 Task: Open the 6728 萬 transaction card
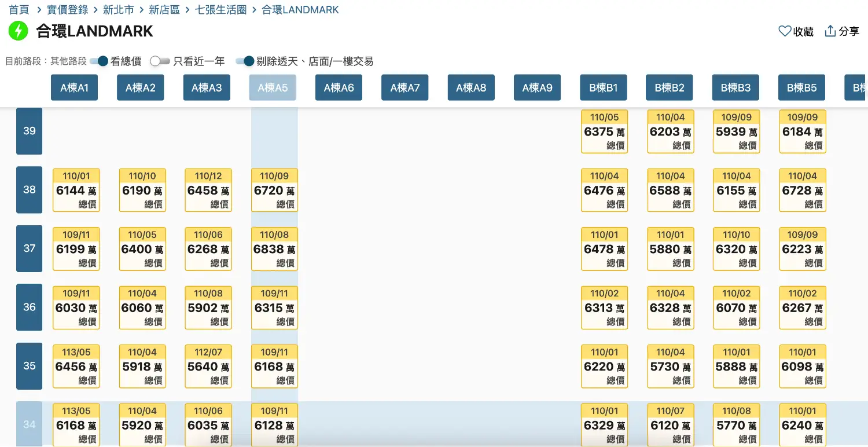(803, 190)
